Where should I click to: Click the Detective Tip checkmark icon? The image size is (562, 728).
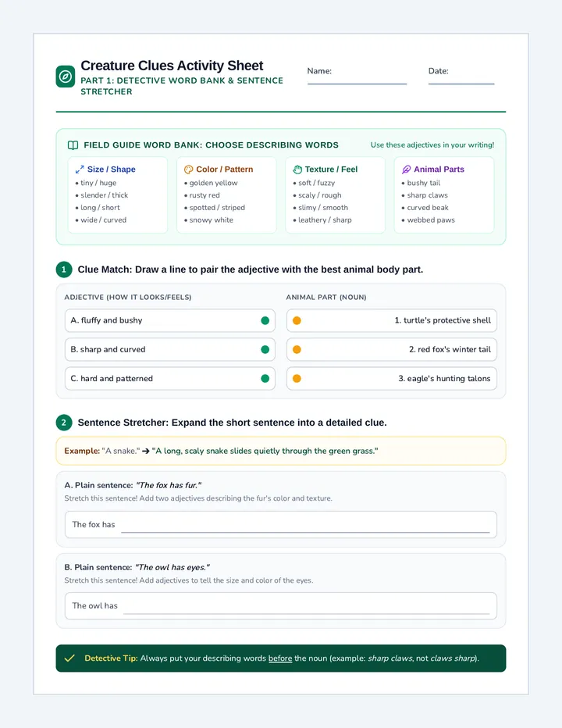pyautogui.click(x=69, y=658)
